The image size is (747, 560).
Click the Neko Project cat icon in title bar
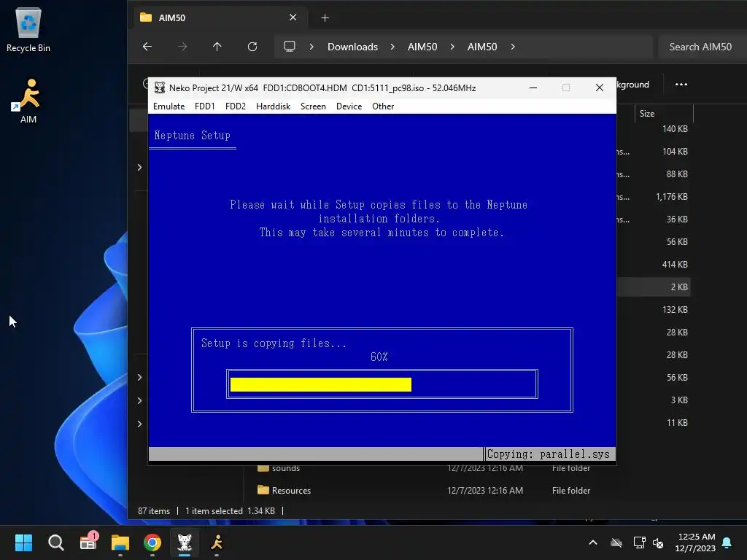pos(160,87)
